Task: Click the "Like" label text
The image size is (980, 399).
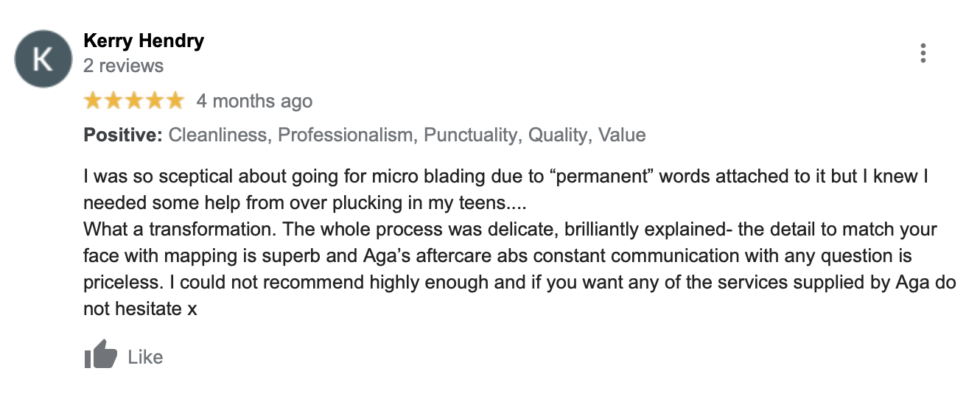Action: point(145,358)
